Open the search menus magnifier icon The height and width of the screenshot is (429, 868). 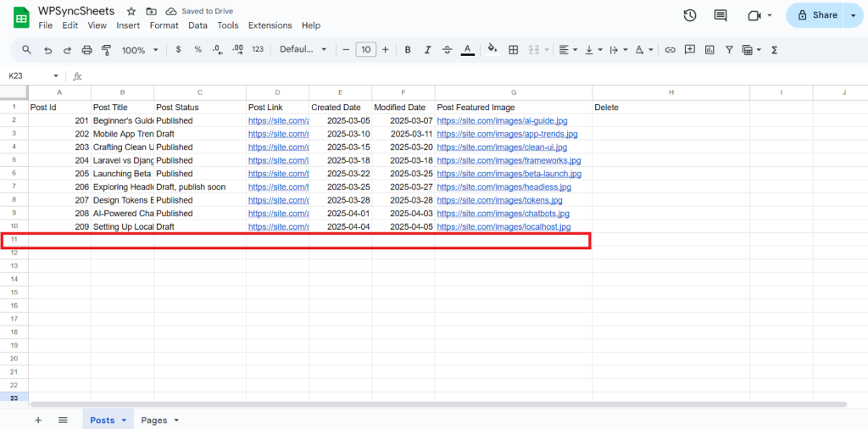click(x=26, y=50)
